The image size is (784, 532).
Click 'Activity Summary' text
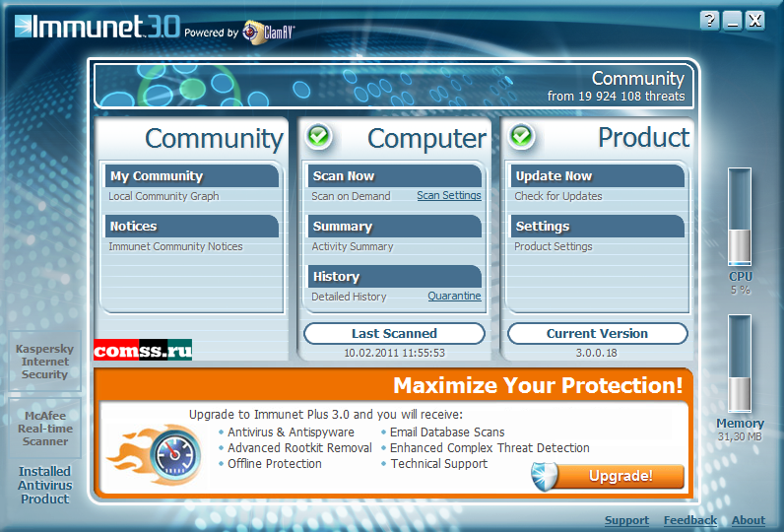point(353,246)
